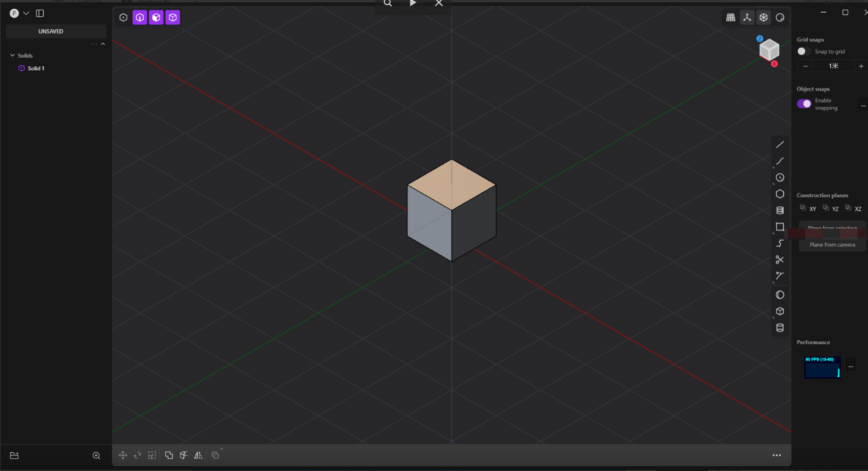Viewport: 868px width, 471px height.
Task: Toggle the orthographic camera icon
Action: click(763, 17)
